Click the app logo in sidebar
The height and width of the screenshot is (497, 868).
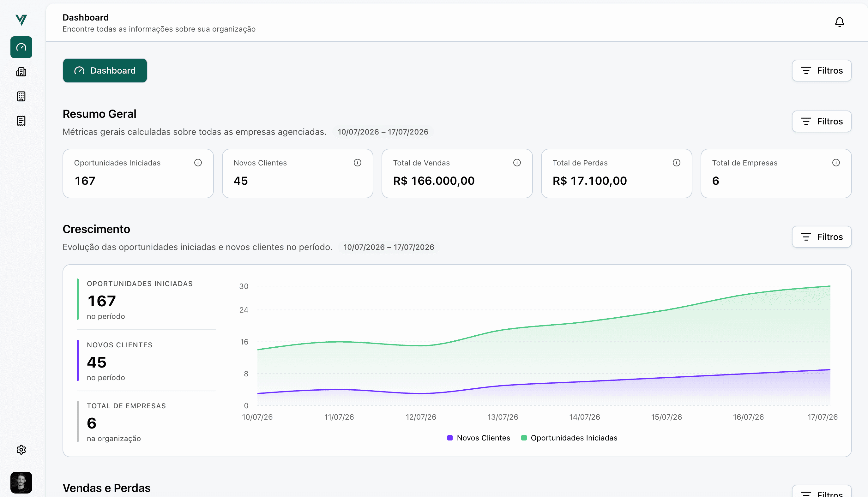coord(21,20)
